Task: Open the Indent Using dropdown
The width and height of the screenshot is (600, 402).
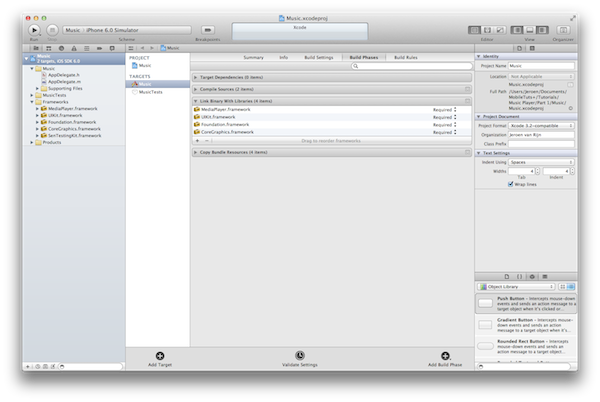Action: (541, 163)
